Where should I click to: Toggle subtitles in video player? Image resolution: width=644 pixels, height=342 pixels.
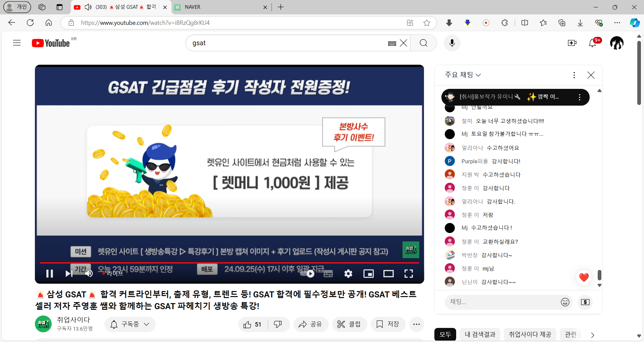pos(328,274)
